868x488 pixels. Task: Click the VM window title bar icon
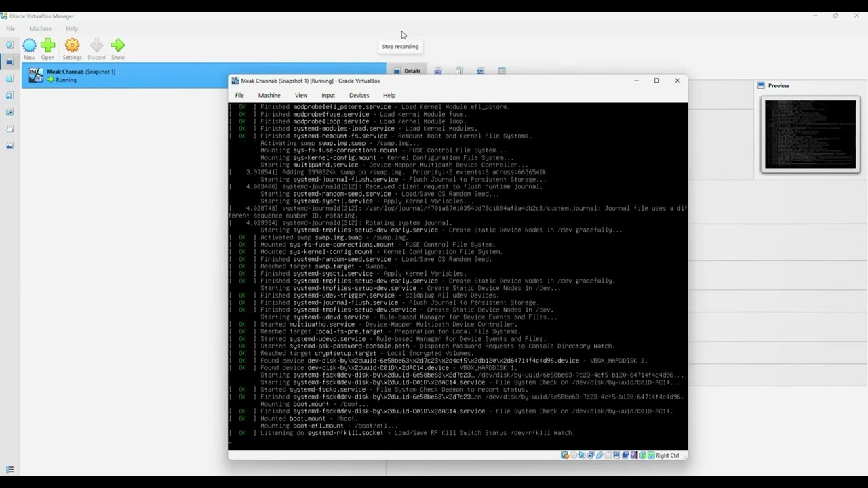click(235, 81)
